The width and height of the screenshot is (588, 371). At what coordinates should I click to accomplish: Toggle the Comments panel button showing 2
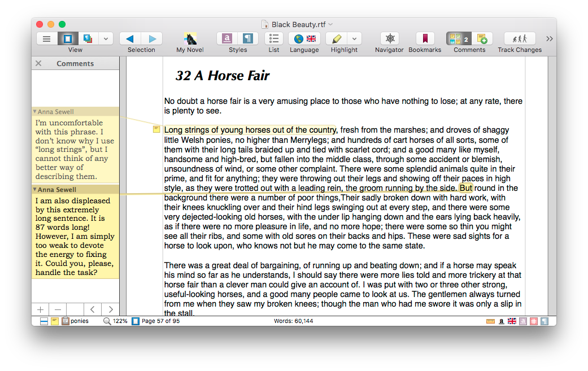pyautogui.click(x=459, y=38)
